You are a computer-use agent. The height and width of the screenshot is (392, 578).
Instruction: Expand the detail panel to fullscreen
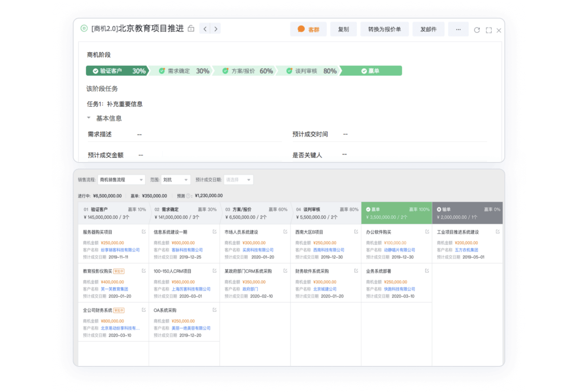tap(489, 30)
